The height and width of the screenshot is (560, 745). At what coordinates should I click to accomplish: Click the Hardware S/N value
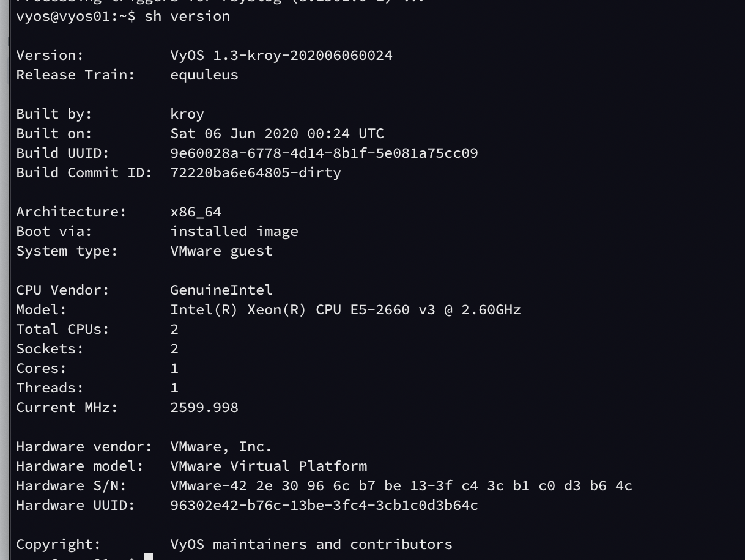coord(401,485)
